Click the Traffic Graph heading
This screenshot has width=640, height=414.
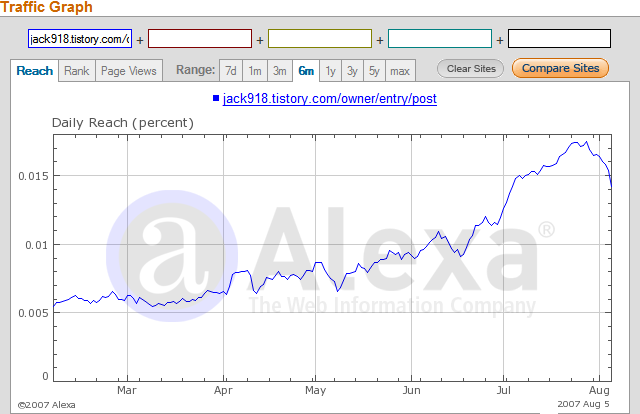(46, 7)
